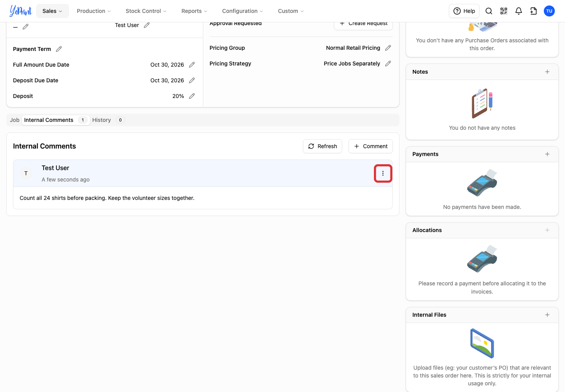
Task: Click the comment text about 24 shirts
Action: tap(107, 198)
